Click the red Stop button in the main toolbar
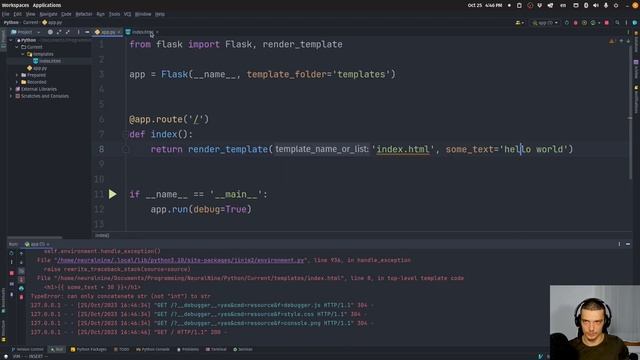The image size is (640, 360). (x=607, y=23)
